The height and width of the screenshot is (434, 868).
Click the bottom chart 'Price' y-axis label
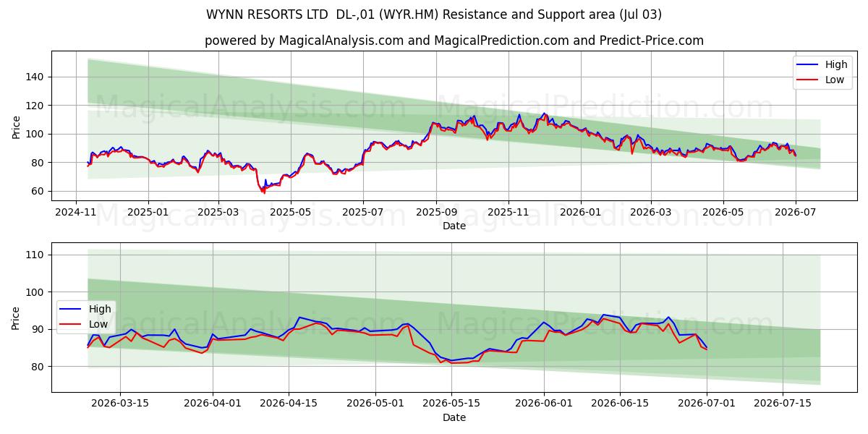click(17, 318)
